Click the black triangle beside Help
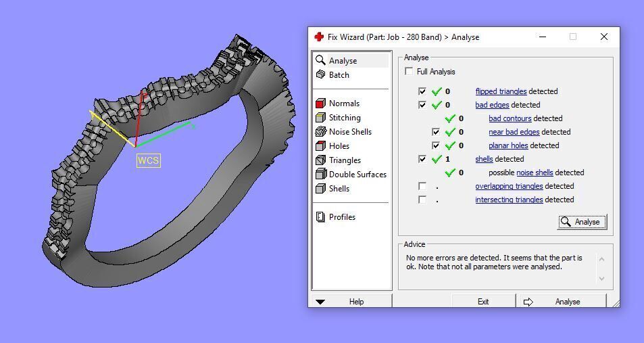 click(x=320, y=302)
